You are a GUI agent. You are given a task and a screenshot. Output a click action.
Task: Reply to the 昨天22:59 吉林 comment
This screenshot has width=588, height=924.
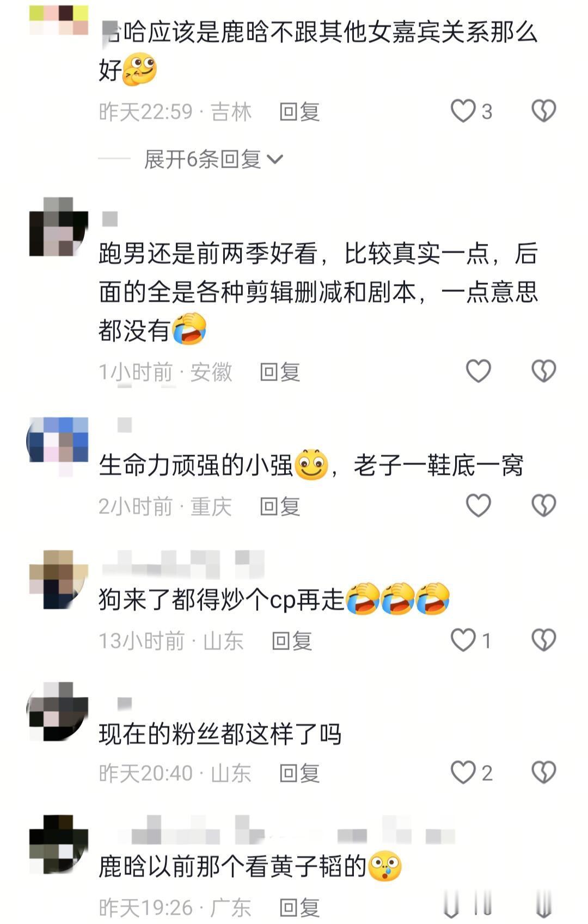(299, 112)
